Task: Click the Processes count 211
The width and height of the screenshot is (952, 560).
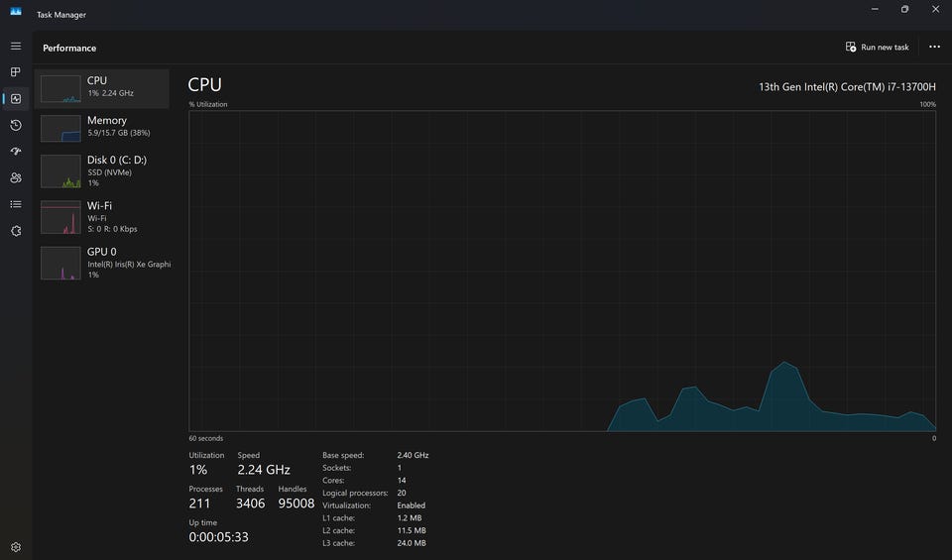Action: (199, 504)
